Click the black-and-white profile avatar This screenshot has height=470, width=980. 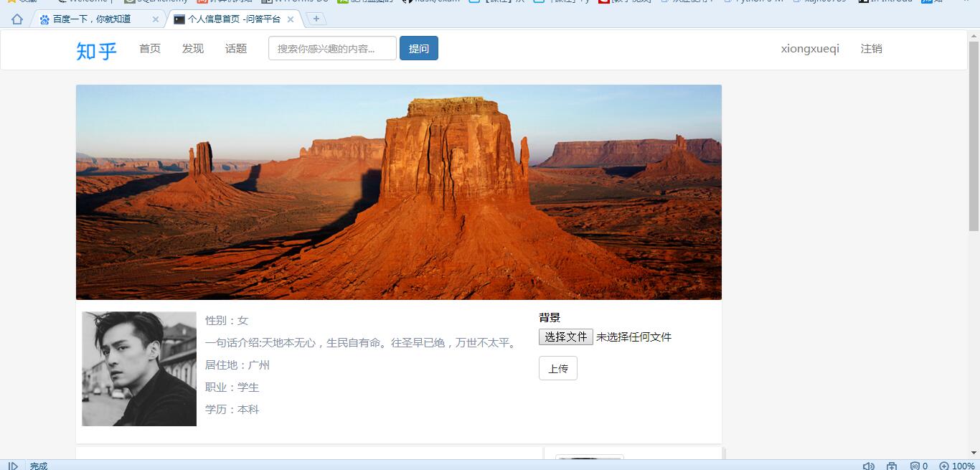[x=139, y=369]
